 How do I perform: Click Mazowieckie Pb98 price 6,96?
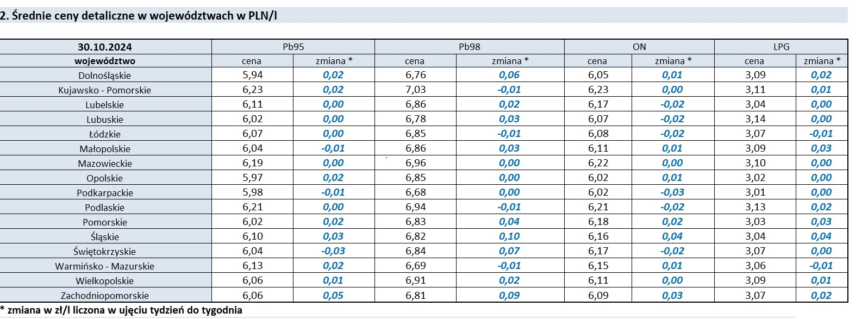pyautogui.click(x=415, y=163)
